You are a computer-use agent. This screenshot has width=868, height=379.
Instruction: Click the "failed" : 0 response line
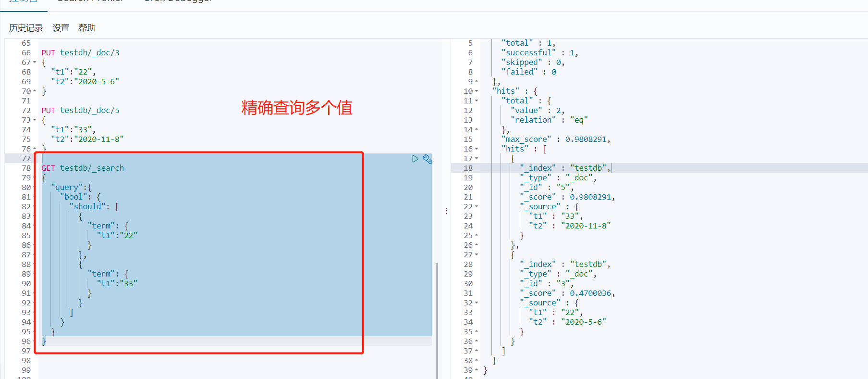point(529,72)
